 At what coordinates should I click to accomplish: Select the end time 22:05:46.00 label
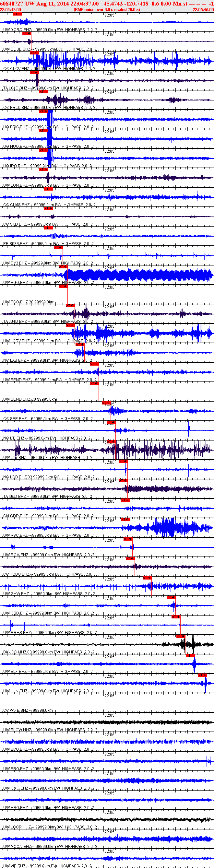coord(203,10)
